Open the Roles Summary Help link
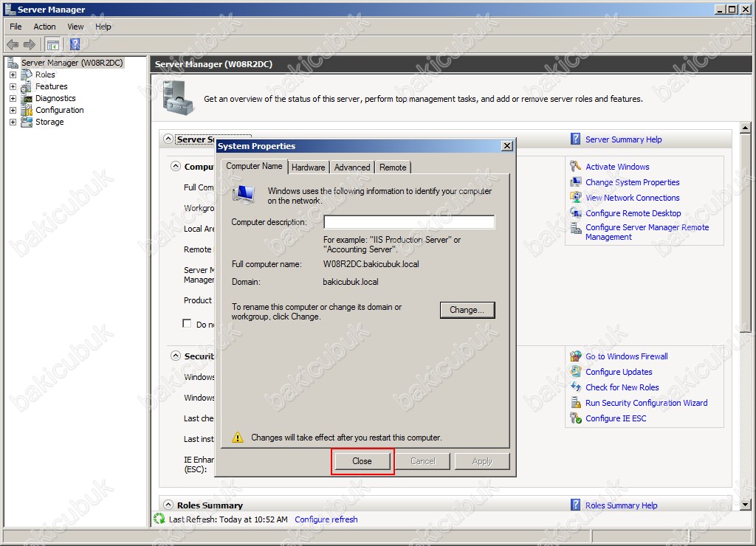756x546 pixels. (x=621, y=505)
